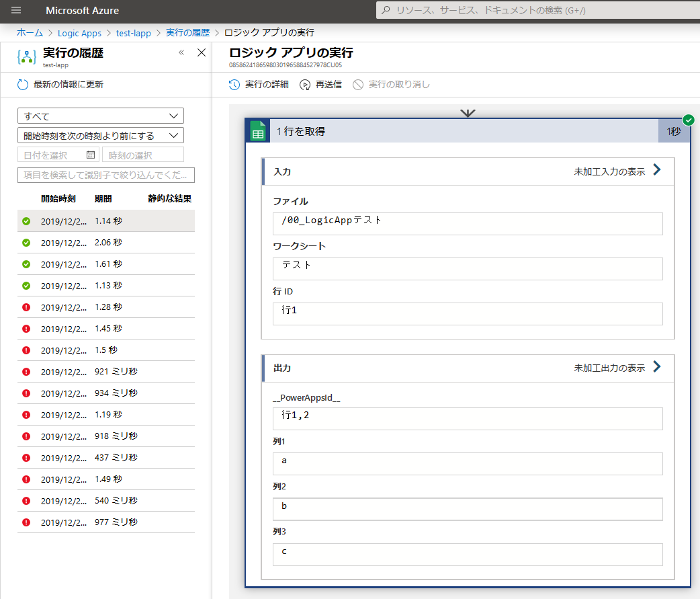Image resolution: width=700 pixels, height=599 pixels.
Task: Click the 実行の詳細 clock icon
Action: click(x=234, y=85)
